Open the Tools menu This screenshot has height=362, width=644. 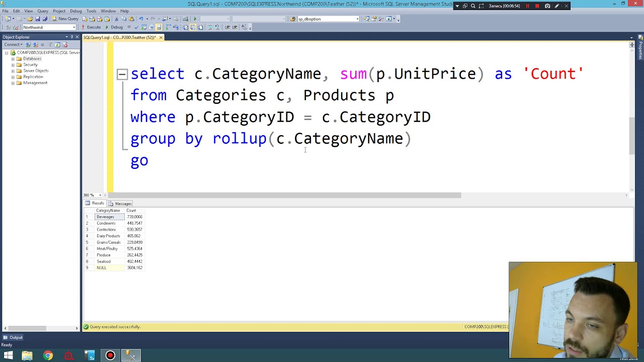click(x=91, y=11)
